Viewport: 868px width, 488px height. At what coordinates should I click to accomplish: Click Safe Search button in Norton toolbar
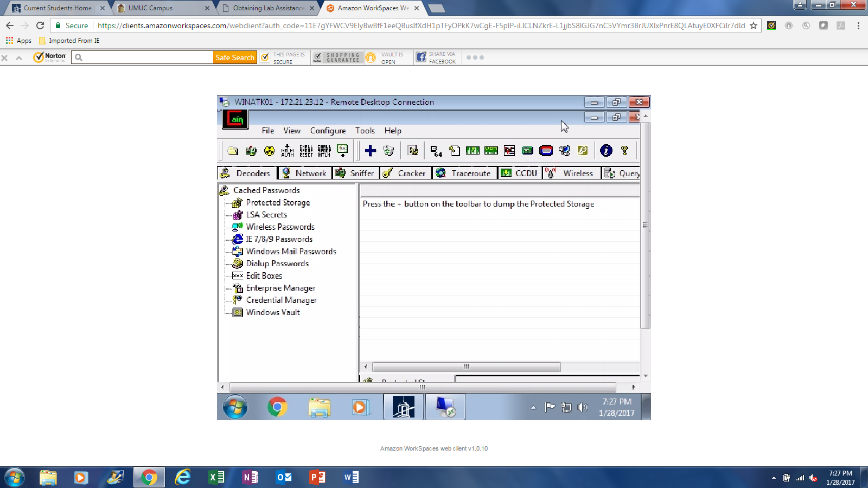234,57
